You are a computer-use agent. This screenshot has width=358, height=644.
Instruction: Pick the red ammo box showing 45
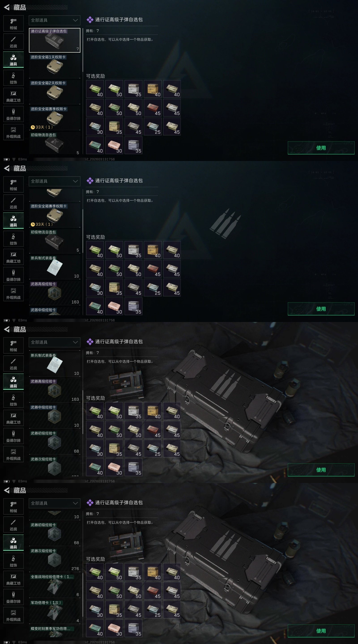[153, 108]
